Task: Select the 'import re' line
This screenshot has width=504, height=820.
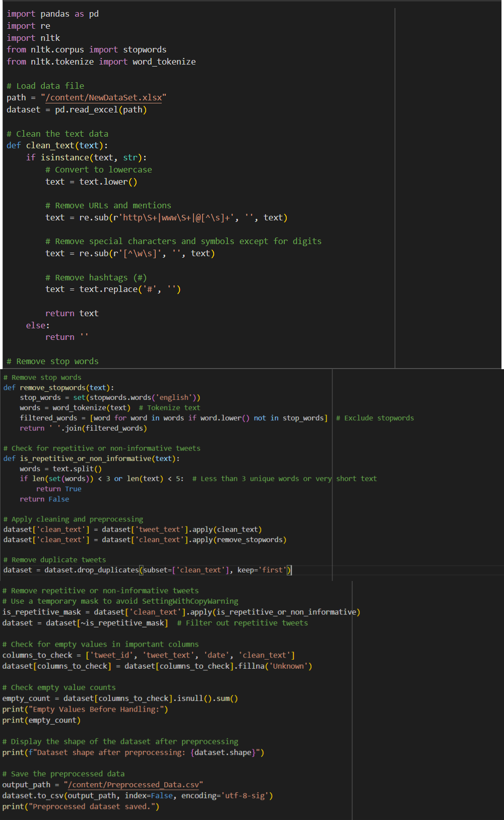Action: [28, 26]
